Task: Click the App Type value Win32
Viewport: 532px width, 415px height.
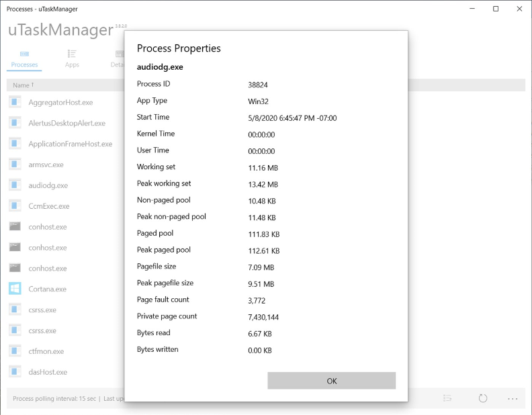Action: [x=258, y=101]
